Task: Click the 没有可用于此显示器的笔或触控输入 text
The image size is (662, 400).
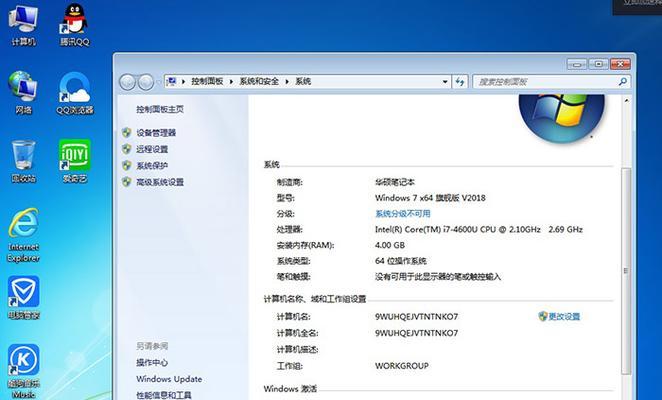Action: [x=438, y=277]
